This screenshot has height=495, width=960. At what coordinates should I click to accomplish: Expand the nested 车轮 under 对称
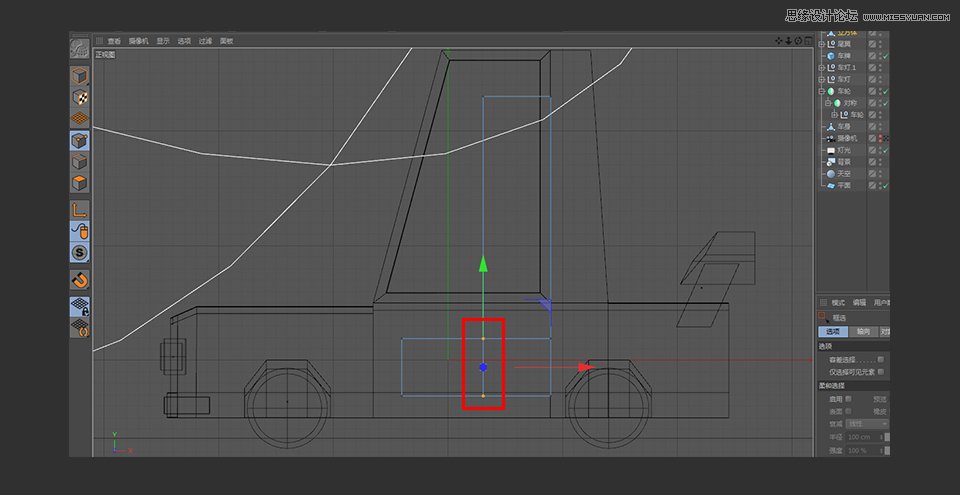pos(834,115)
